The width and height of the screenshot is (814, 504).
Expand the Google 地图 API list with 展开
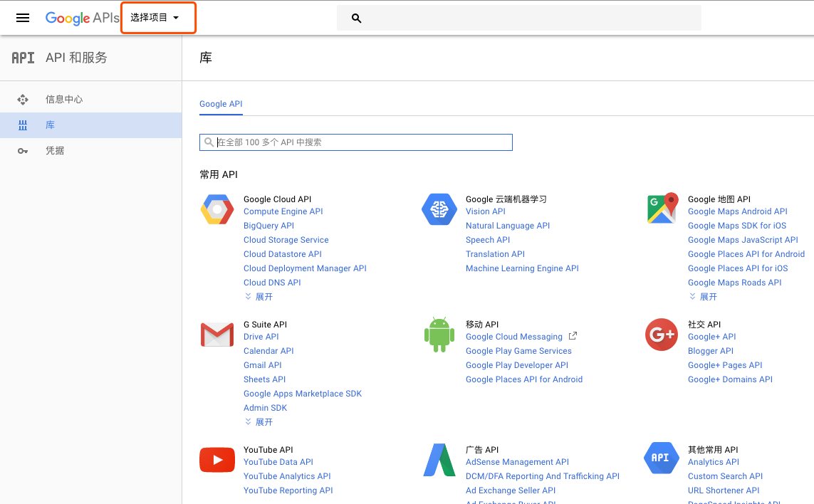click(x=704, y=297)
